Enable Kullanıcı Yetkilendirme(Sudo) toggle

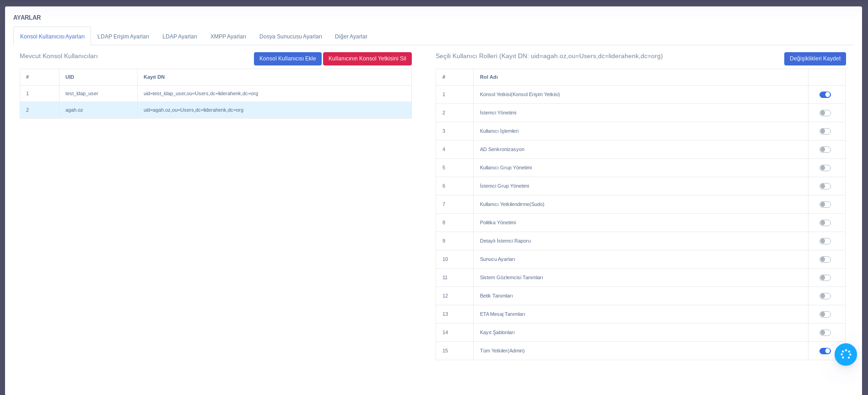click(825, 205)
